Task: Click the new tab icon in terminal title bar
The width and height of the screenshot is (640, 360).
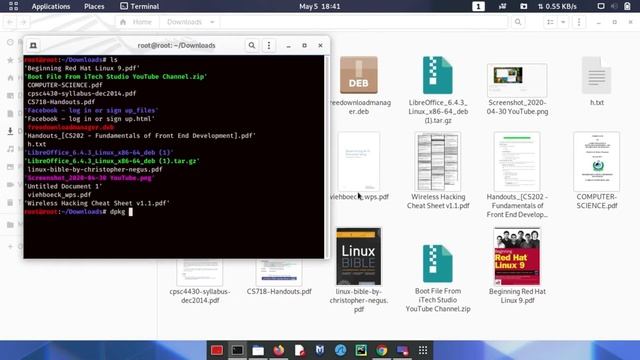Action: coord(33,45)
